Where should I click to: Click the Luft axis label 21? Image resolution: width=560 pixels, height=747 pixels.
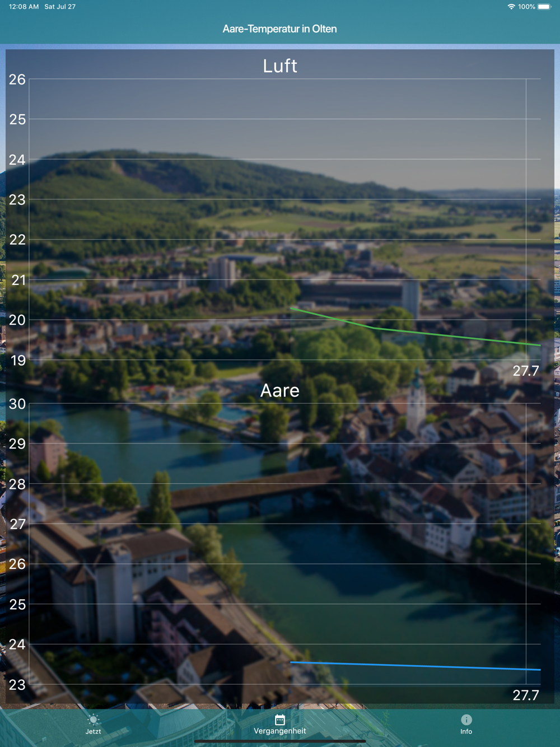click(18, 280)
